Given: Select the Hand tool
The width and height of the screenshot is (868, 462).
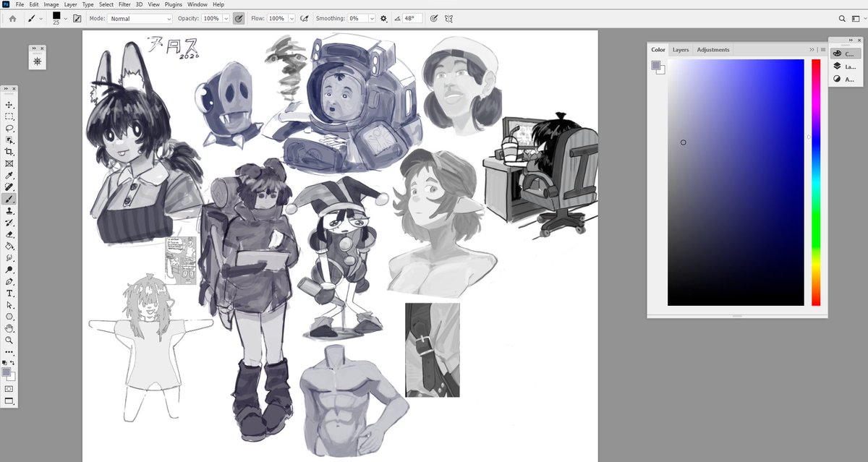Looking at the screenshot, I should (x=9, y=328).
